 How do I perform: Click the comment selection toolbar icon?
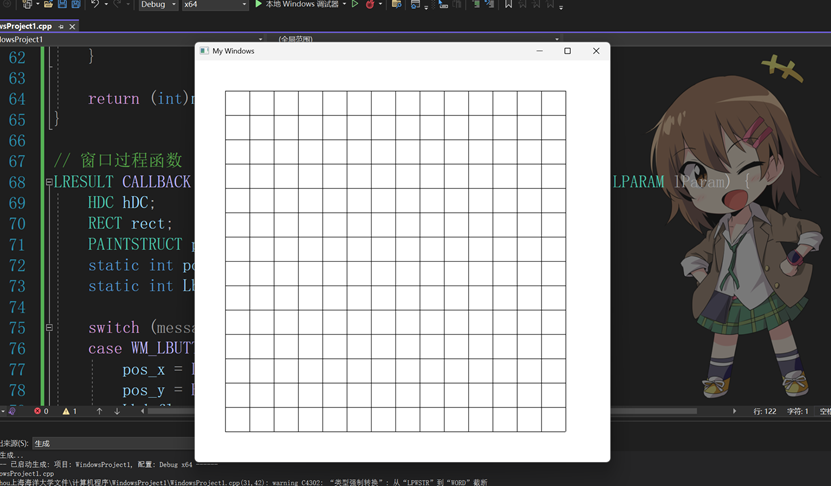tap(476, 4)
